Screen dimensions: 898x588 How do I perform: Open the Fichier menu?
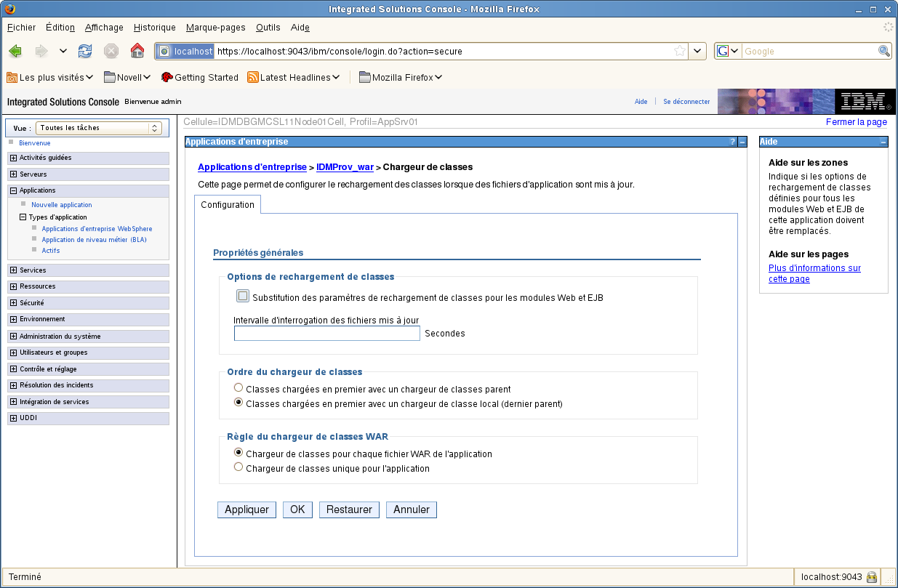(21, 28)
